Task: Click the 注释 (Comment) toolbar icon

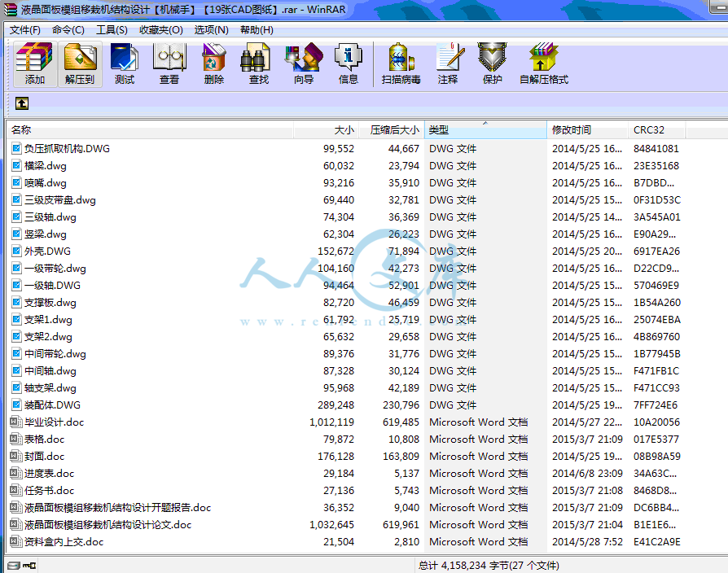Action: point(448,63)
